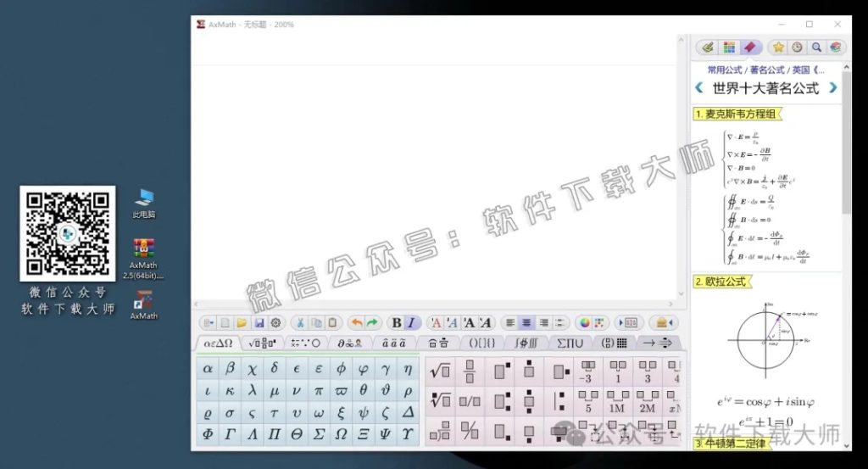Click the line spacing alignment icon
The height and width of the screenshot is (469, 868).
(559, 323)
